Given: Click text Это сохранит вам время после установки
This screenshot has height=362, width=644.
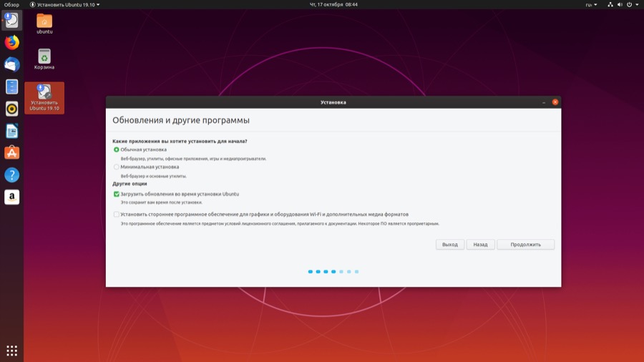Looking at the screenshot, I should 161,202.
